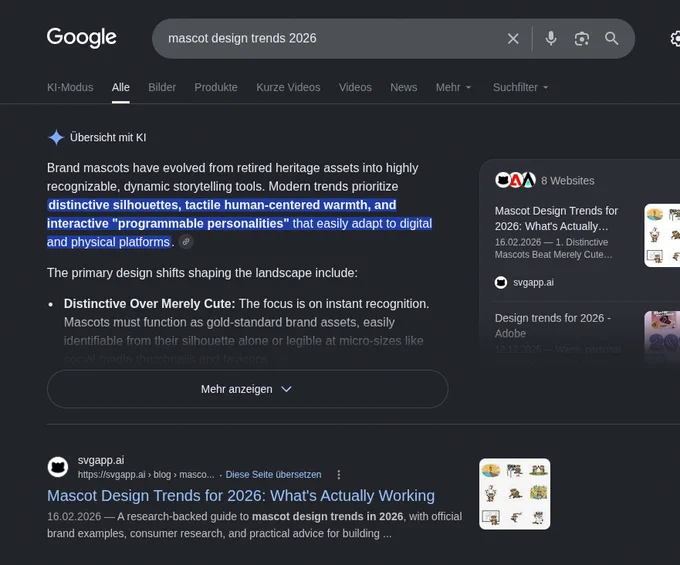Expand the Mehr dropdown
The image size is (680, 565).
(453, 87)
